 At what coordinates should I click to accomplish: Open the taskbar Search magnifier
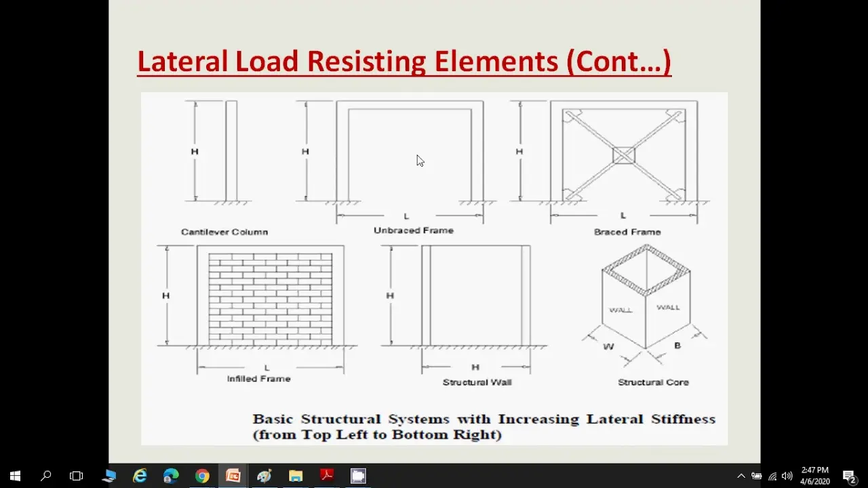[45, 476]
